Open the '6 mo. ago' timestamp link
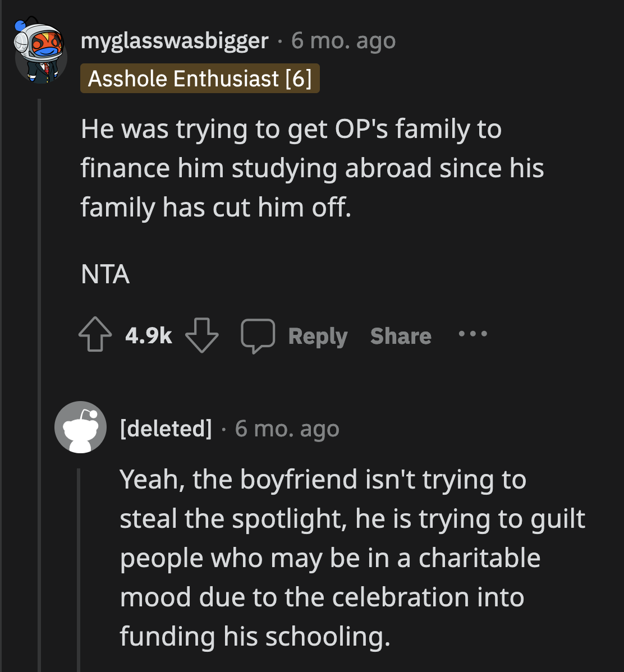 [x=342, y=40]
